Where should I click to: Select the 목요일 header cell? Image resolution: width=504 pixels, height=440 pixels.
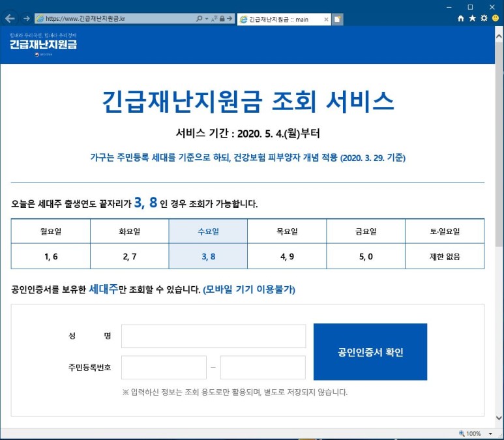point(287,231)
